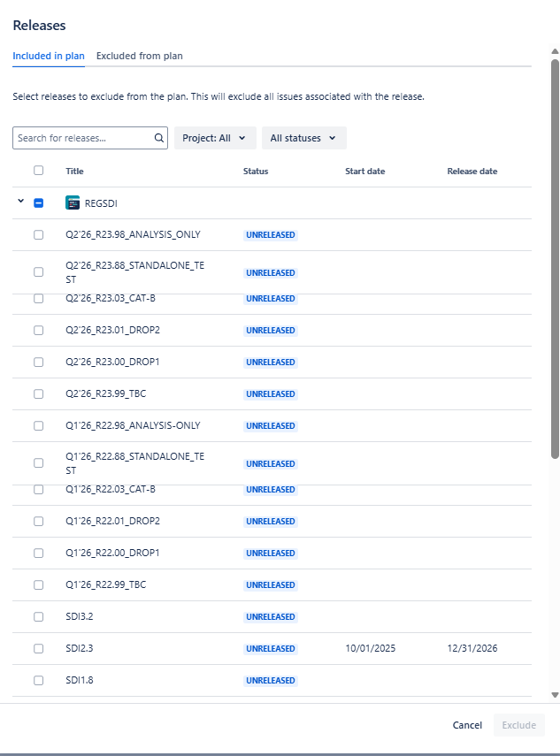Check Q1'26_R22.00_DROP1 release

point(39,553)
